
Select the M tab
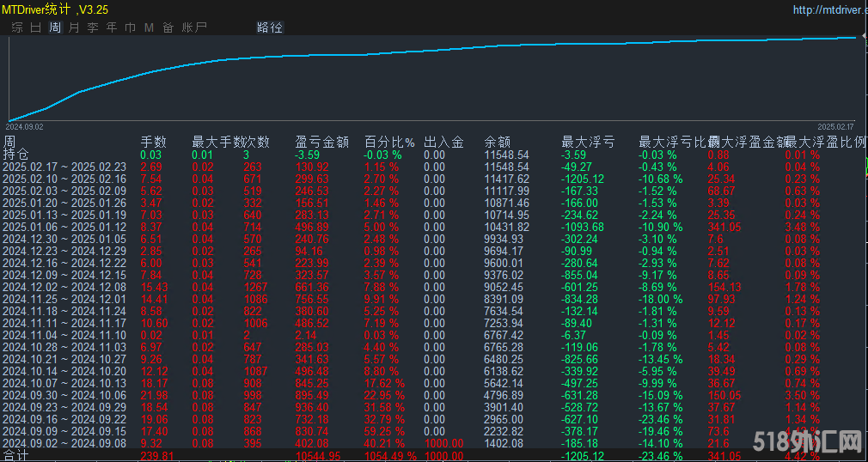pos(149,27)
